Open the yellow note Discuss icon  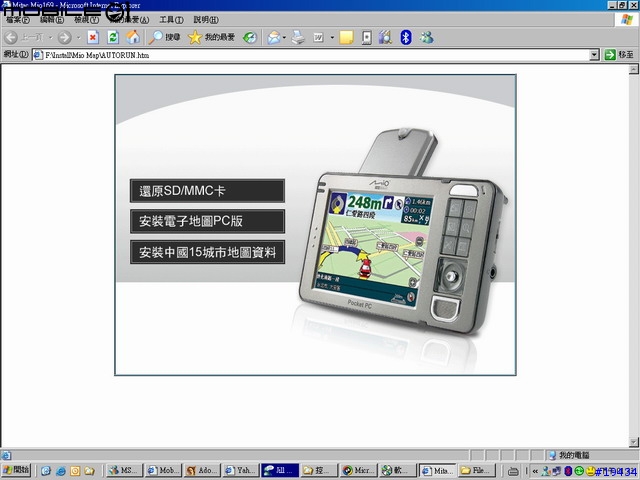coord(347,38)
